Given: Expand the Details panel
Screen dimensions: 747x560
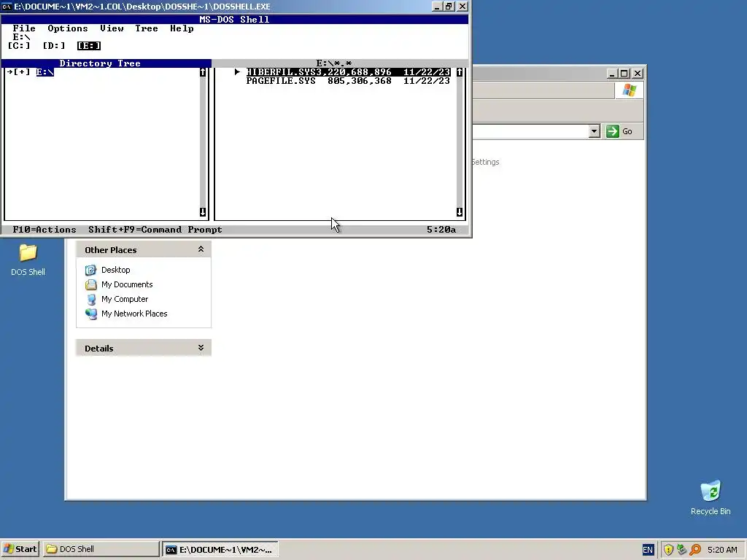Looking at the screenshot, I should pos(201,348).
